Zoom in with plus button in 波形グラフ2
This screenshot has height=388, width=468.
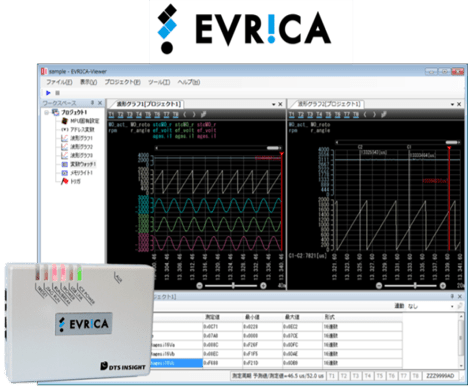tap(443, 286)
